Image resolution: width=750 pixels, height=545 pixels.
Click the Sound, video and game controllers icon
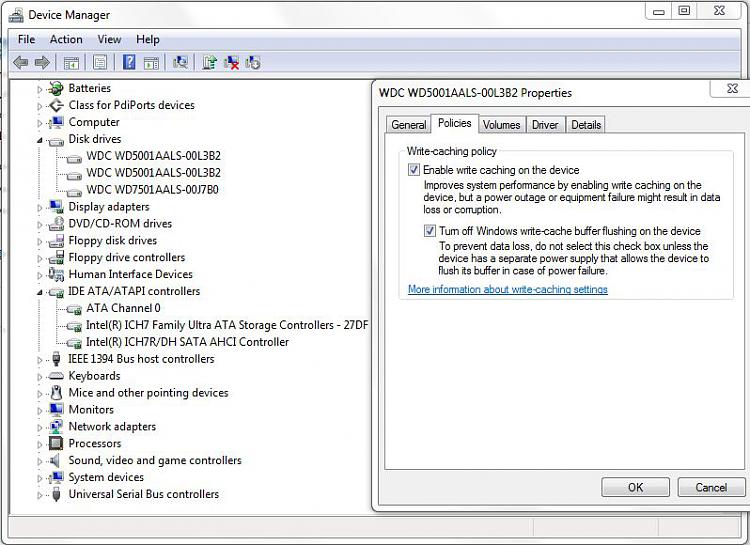(x=55, y=460)
